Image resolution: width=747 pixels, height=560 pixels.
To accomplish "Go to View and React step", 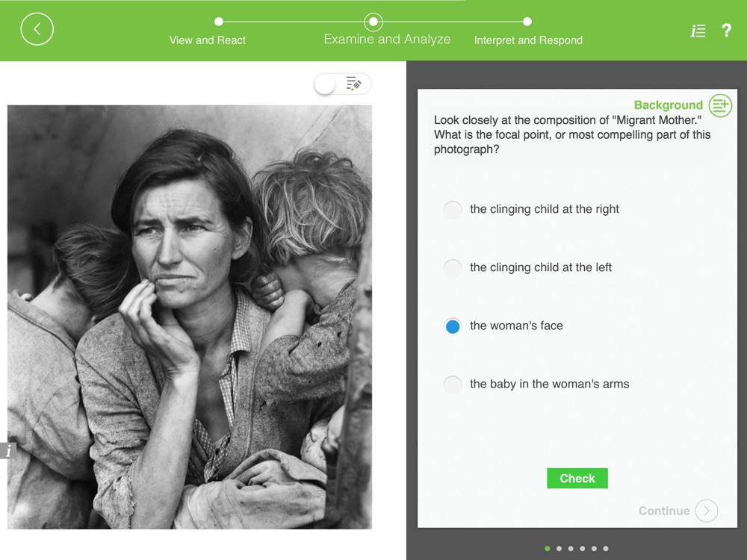I will click(x=208, y=40).
